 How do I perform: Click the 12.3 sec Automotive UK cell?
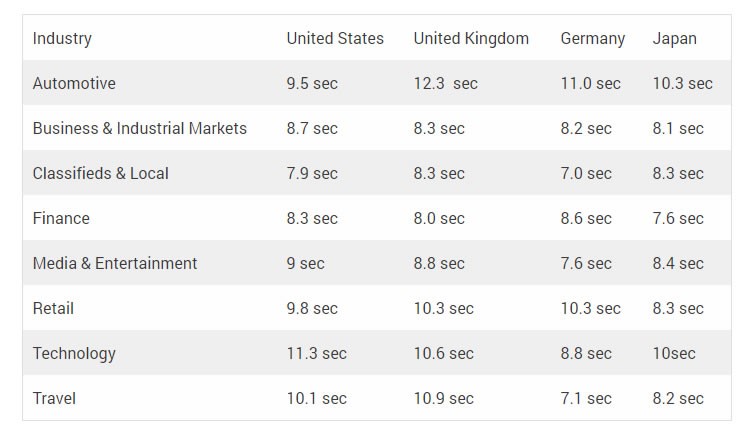click(x=446, y=83)
